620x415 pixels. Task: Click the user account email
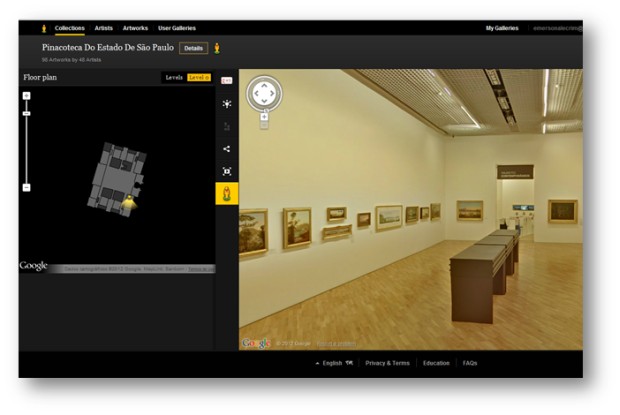558,28
